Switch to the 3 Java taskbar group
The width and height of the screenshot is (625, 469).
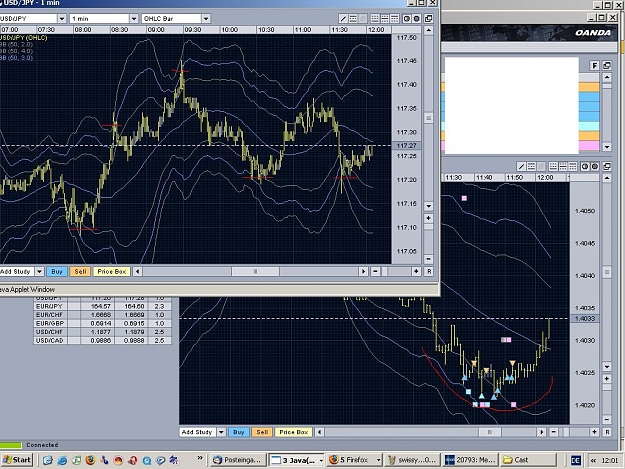point(297,460)
